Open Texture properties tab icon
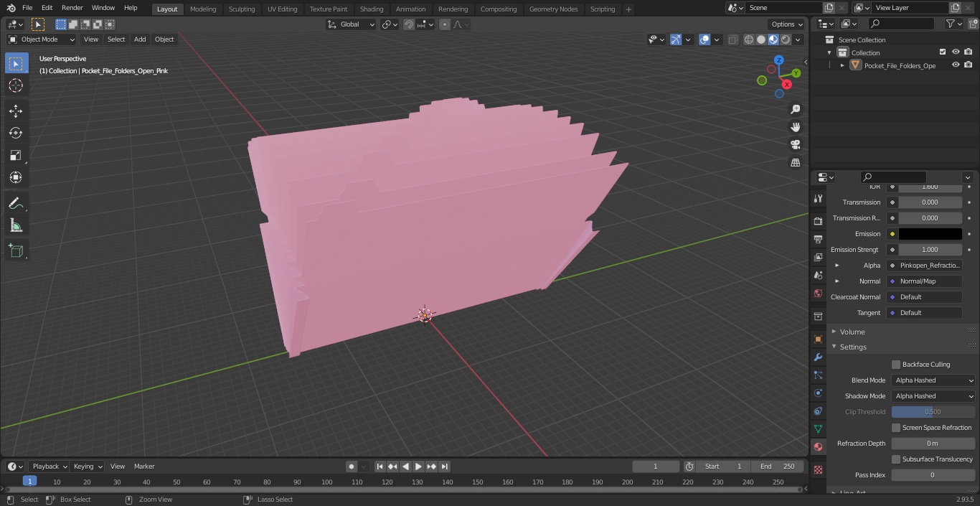980x506 pixels. [818, 469]
